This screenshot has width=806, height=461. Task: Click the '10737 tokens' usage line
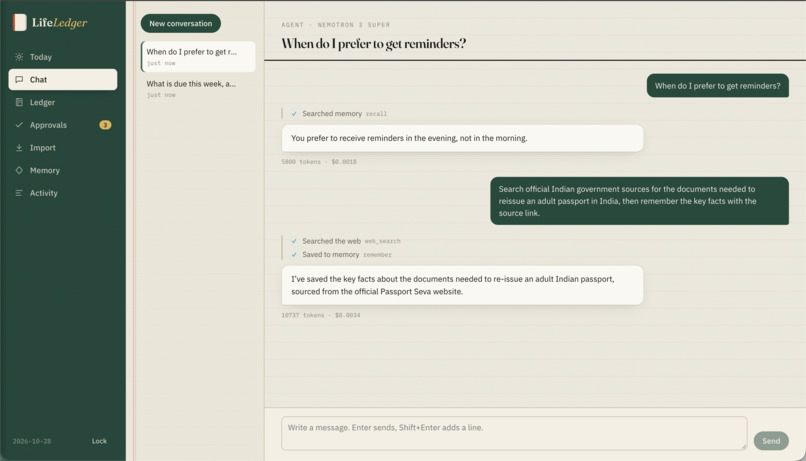pos(321,315)
